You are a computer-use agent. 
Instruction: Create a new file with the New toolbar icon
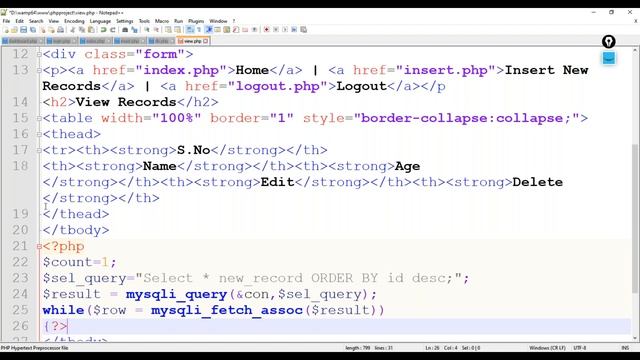(x=6, y=30)
